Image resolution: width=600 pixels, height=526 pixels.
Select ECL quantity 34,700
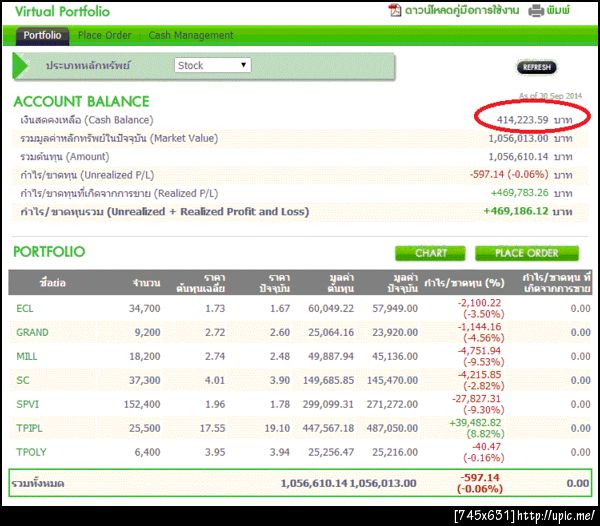pyautogui.click(x=144, y=308)
